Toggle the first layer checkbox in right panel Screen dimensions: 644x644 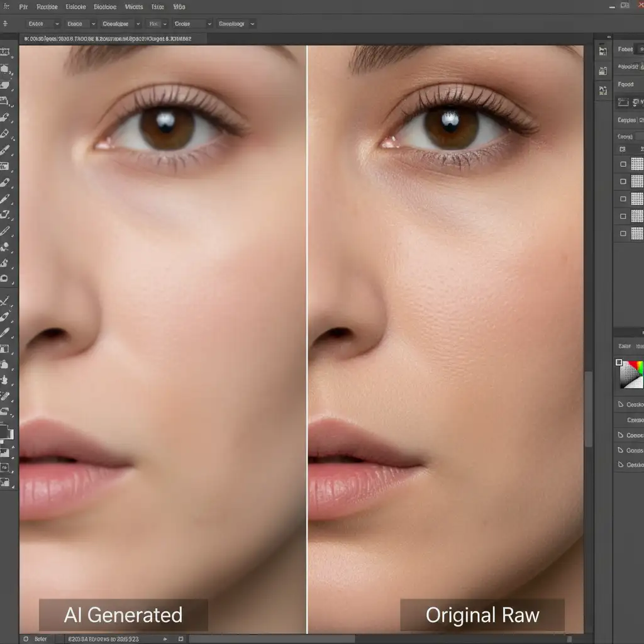(623, 164)
